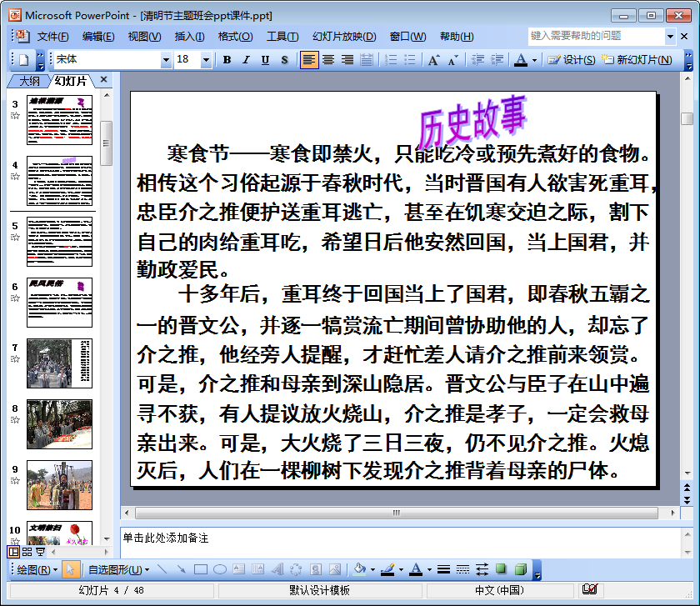Insert picture from file

[335, 569]
